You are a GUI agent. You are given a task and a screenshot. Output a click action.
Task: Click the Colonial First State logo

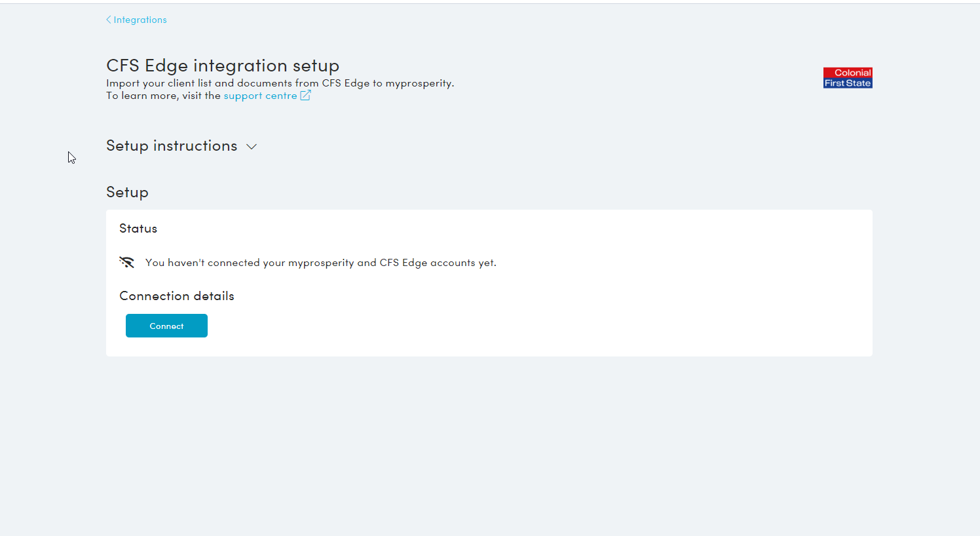[848, 78]
